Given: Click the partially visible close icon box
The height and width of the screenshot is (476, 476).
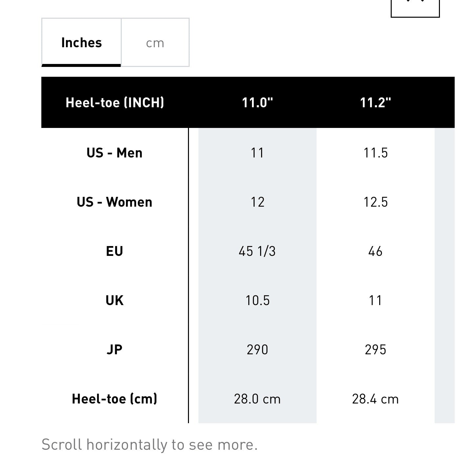Looking at the screenshot, I should [415, 8].
